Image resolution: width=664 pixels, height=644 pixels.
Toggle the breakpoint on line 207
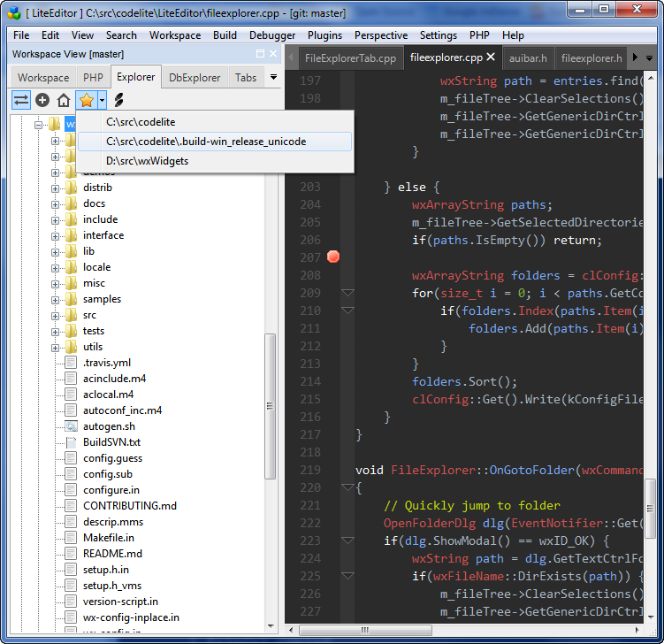coord(333,257)
